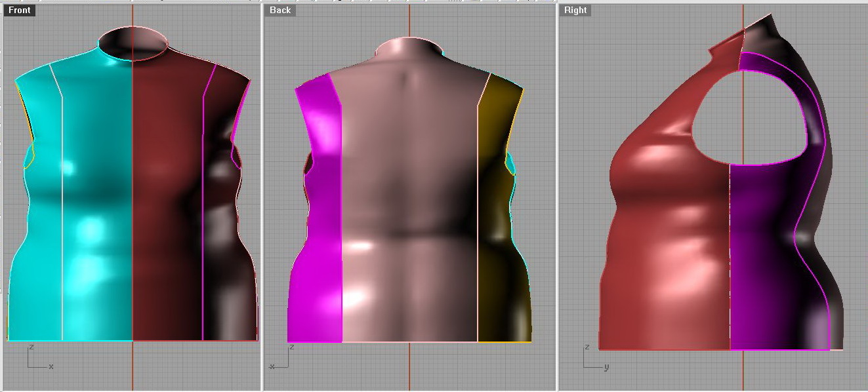The height and width of the screenshot is (392, 868).
Task: Click the x-z axis icon in Back viewport
Action: tap(283, 358)
